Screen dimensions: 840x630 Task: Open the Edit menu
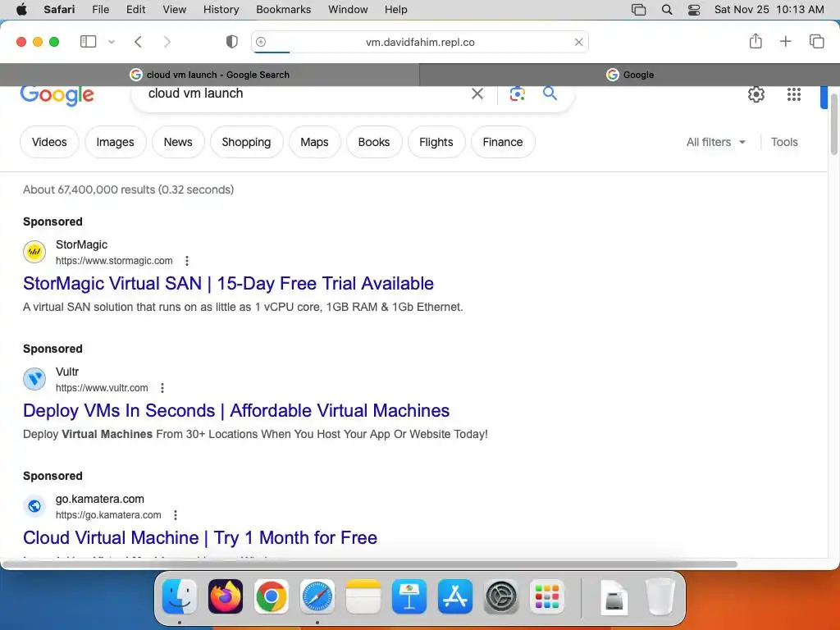point(135,10)
